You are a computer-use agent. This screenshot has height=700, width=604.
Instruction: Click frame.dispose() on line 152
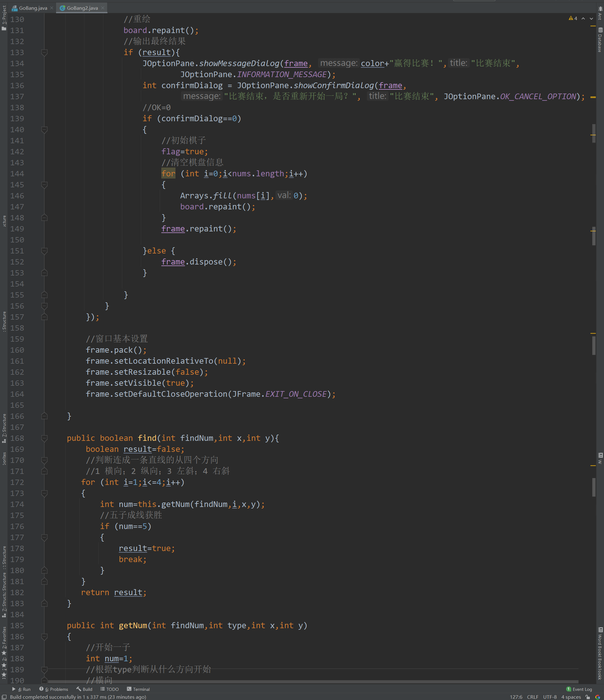tap(199, 262)
